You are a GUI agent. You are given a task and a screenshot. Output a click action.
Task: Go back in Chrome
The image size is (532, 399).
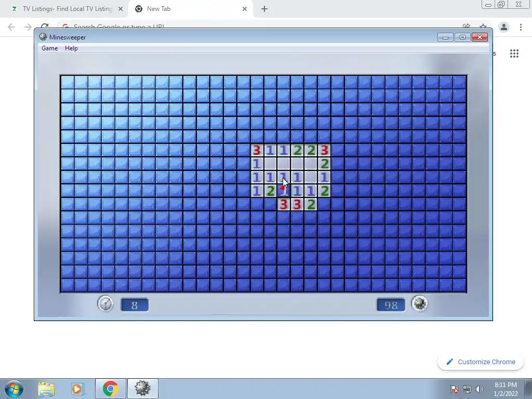[x=11, y=27]
